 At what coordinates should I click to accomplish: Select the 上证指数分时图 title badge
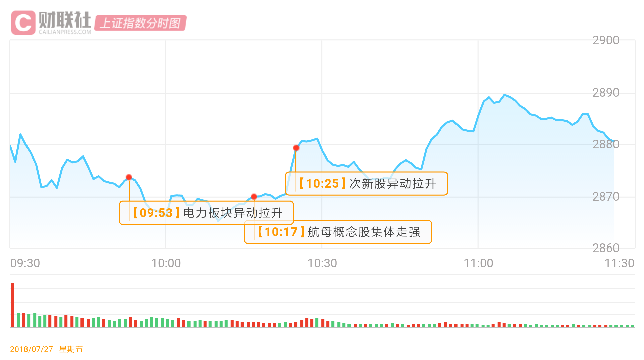[x=140, y=23]
